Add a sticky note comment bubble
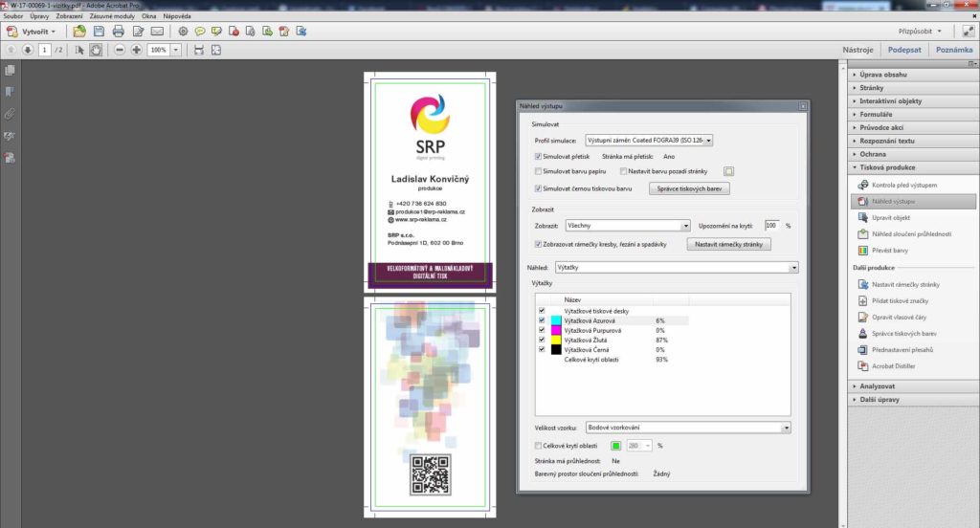980x528 pixels. coord(199,32)
